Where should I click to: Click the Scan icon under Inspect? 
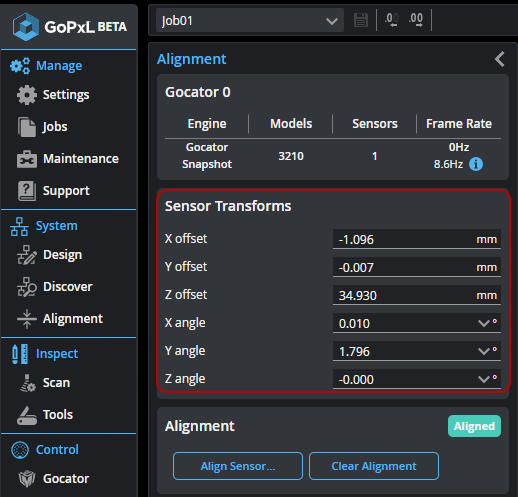[28, 383]
